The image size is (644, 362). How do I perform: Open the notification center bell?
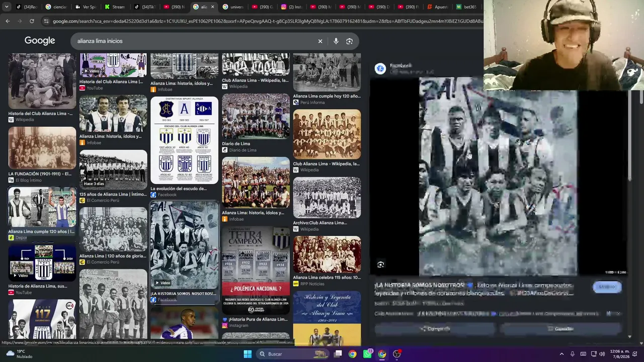click(635, 354)
